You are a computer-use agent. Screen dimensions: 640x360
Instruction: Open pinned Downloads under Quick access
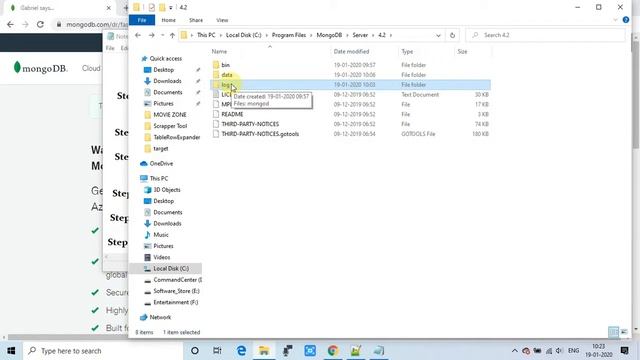click(167, 81)
